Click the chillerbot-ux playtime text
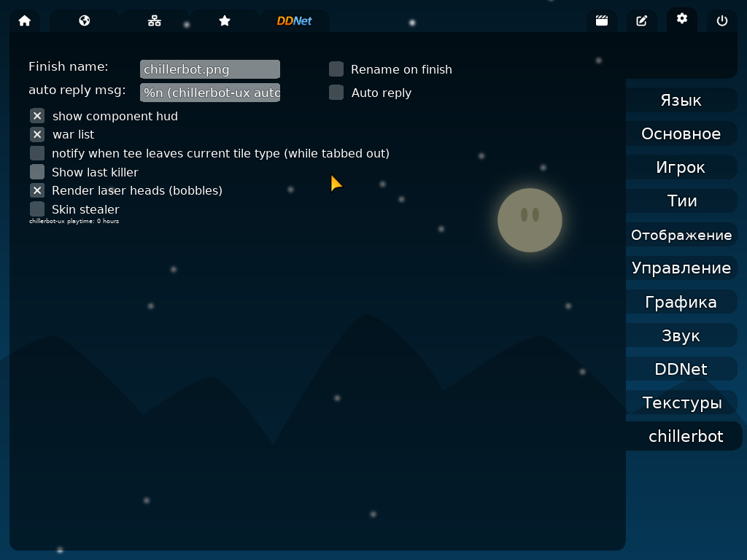 click(74, 221)
